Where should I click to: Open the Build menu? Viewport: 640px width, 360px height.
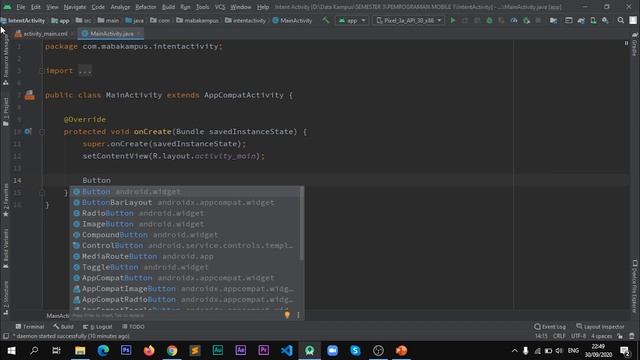coord(168,7)
